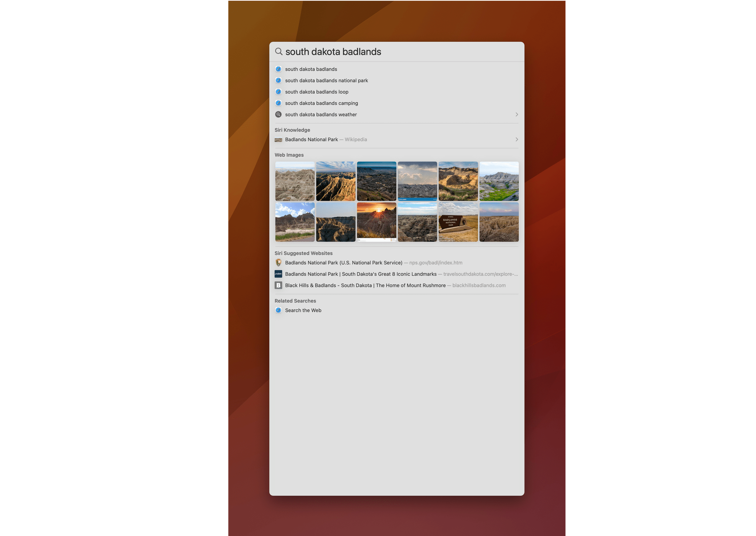This screenshot has height=536, width=756.
Task: Open sunset web image with sunburst
Action: 377,222
